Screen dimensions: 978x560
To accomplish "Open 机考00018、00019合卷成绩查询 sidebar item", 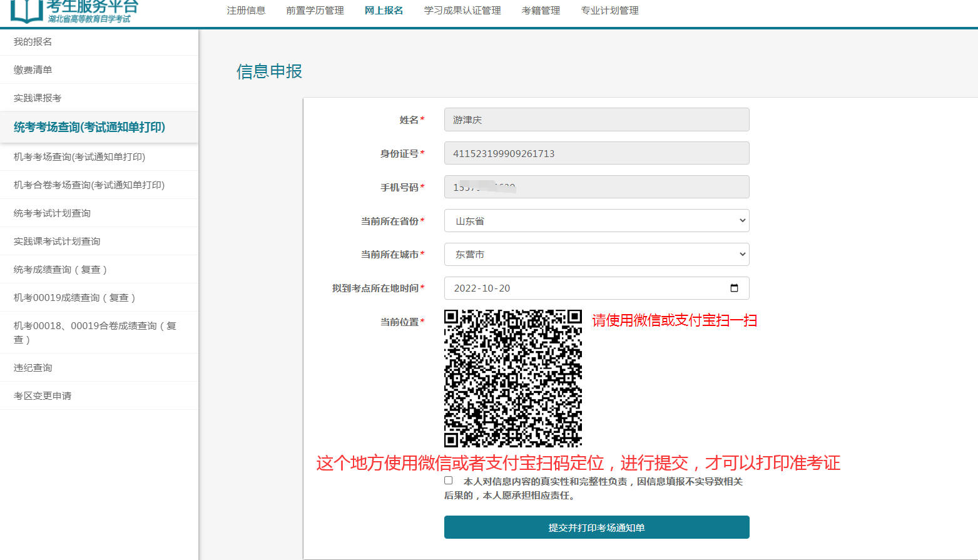I will tap(99, 333).
